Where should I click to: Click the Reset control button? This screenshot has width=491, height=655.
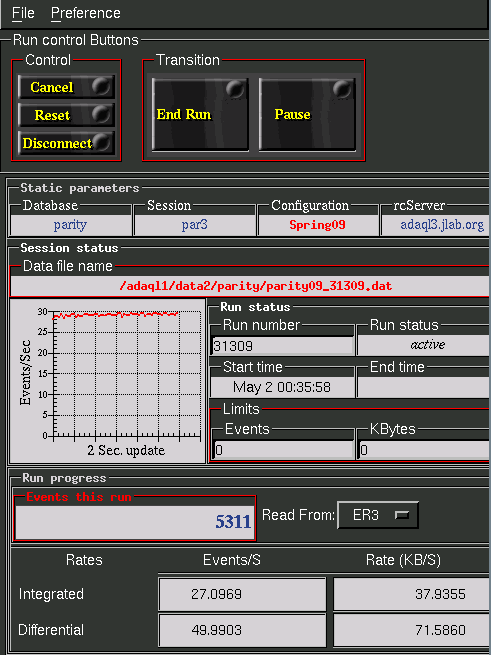click(x=66, y=115)
